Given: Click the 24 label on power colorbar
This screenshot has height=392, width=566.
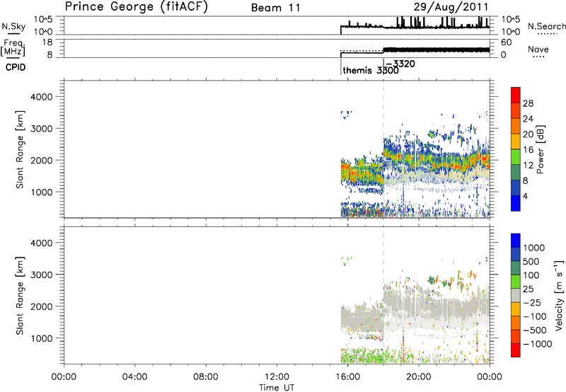Looking at the screenshot, I should click(528, 119).
